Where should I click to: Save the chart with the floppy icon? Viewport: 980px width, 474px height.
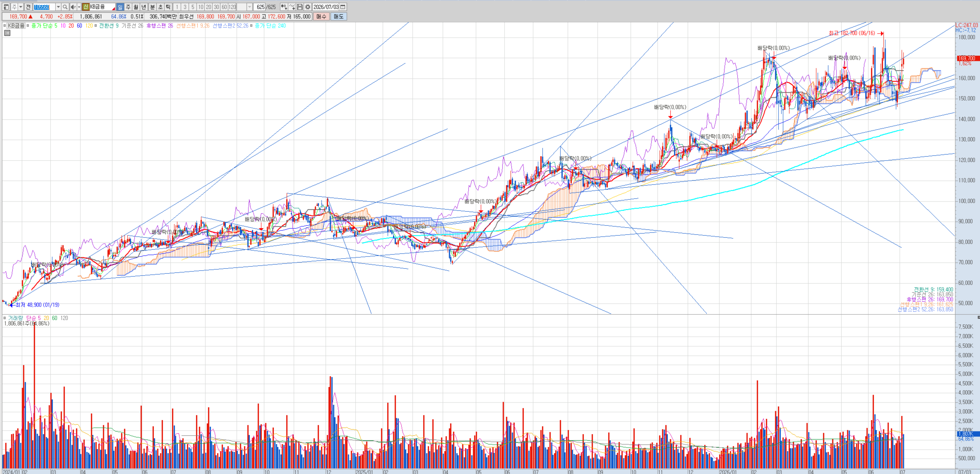click(300, 7)
